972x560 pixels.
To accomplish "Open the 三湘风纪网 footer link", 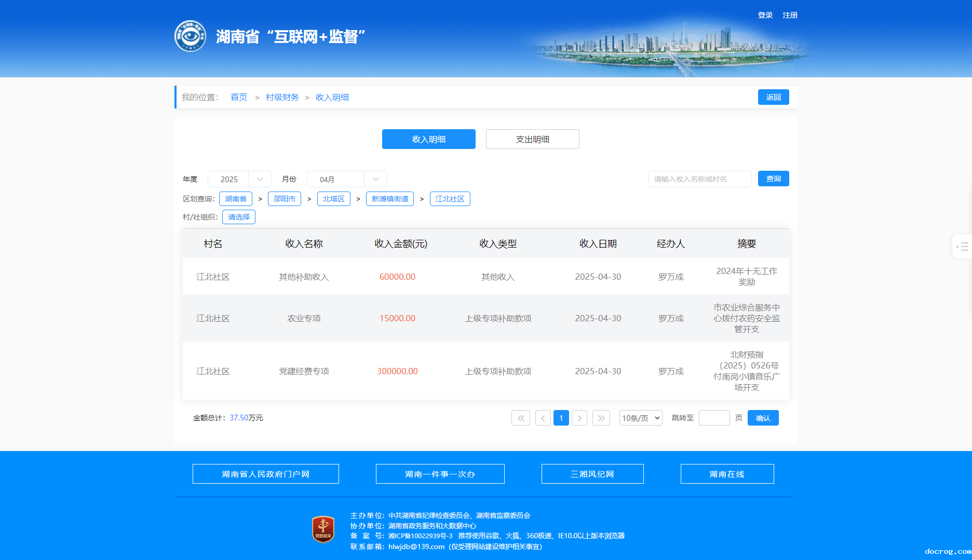I will pos(592,474).
